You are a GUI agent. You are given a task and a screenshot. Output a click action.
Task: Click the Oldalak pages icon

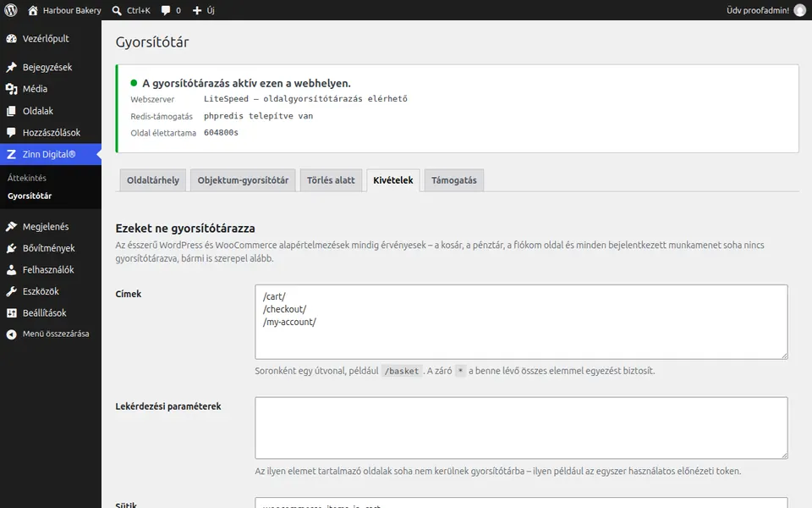[x=11, y=111]
